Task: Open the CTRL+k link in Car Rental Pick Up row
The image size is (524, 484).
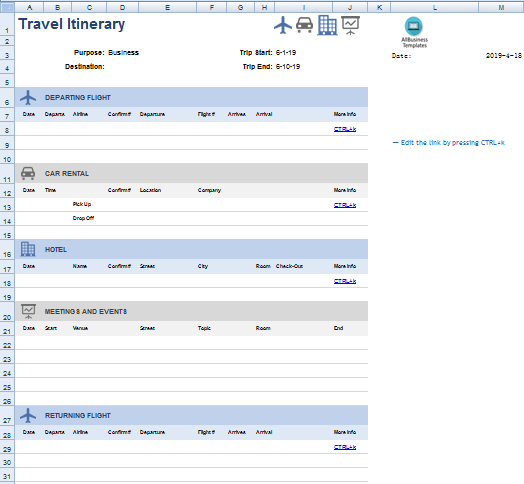Action: click(x=345, y=205)
